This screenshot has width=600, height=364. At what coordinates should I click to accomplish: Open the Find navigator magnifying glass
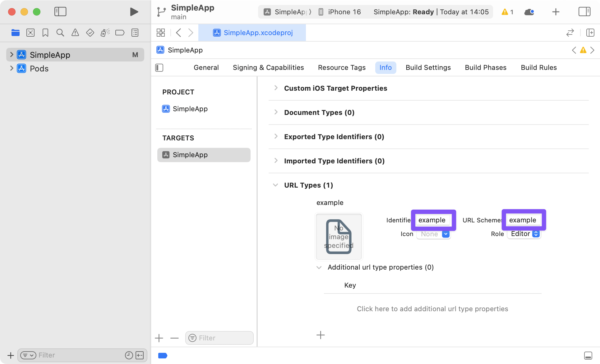[60, 32]
